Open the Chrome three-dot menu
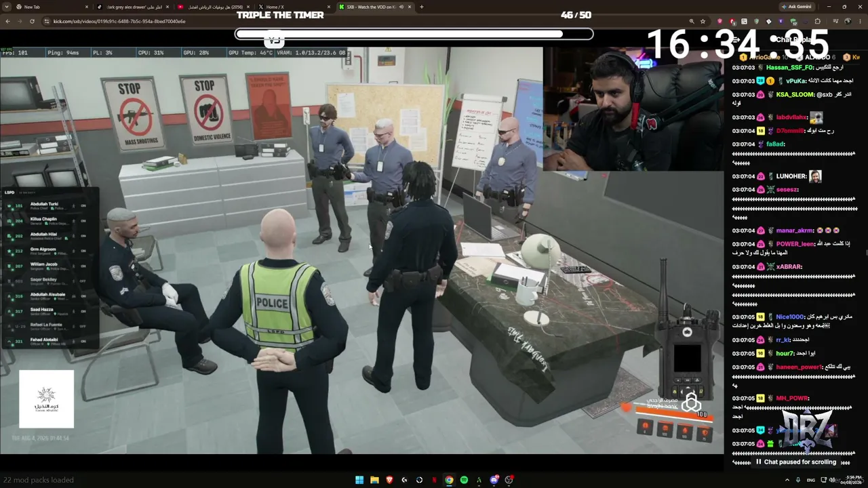The width and height of the screenshot is (868, 488). point(861,21)
